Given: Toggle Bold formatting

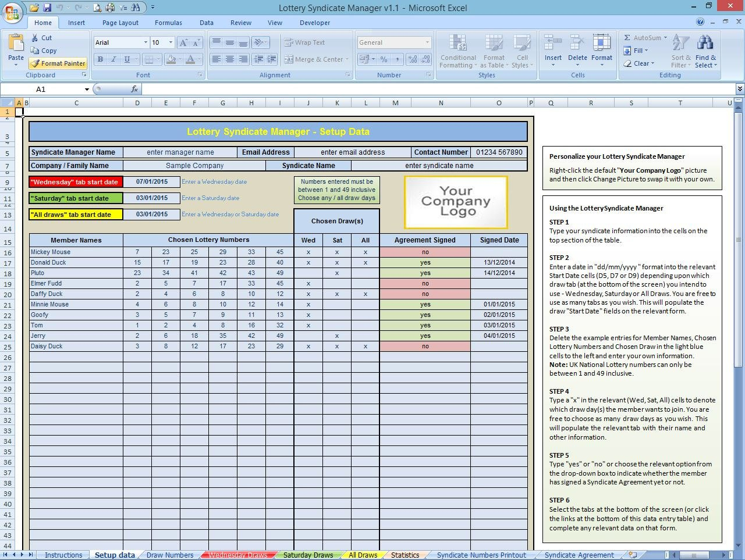Looking at the screenshot, I should [x=100, y=59].
